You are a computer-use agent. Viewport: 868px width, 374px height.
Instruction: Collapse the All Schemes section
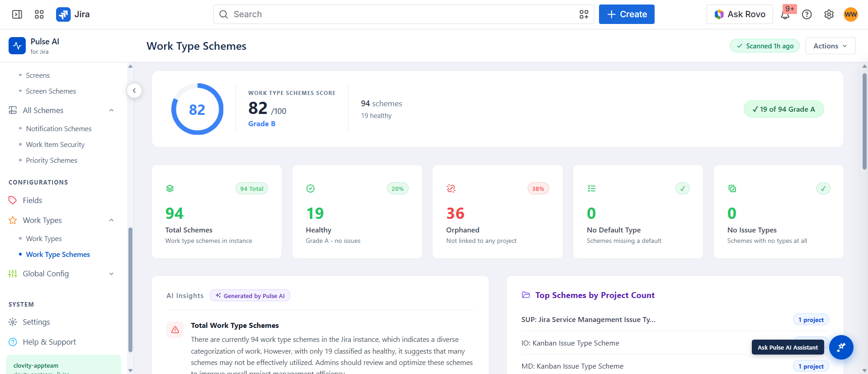click(111, 110)
